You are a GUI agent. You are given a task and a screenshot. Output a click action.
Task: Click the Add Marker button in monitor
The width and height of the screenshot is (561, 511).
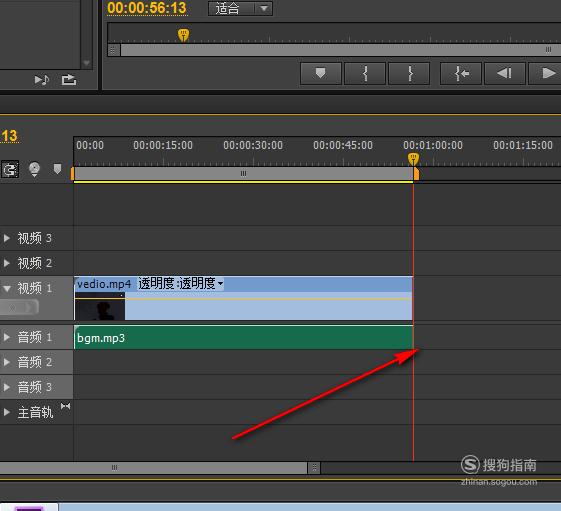point(321,73)
